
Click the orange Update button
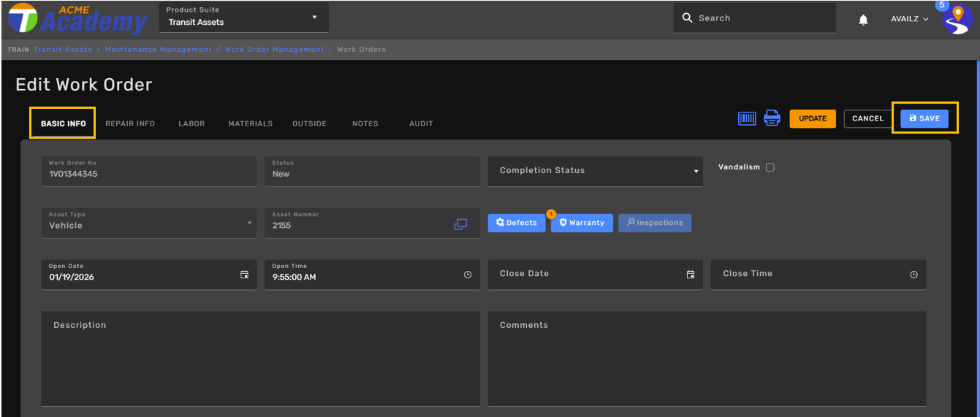[x=812, y=118]
